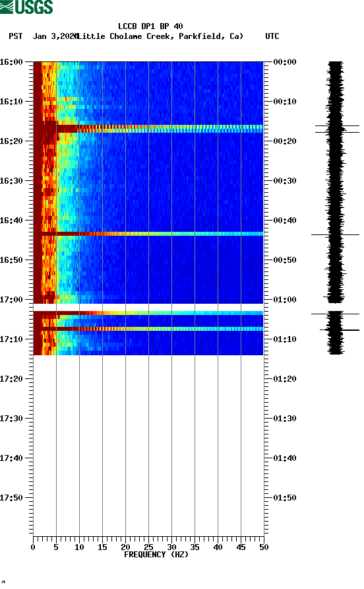
Task: Click the '5' frequency axis label
Action: point(56,547)
